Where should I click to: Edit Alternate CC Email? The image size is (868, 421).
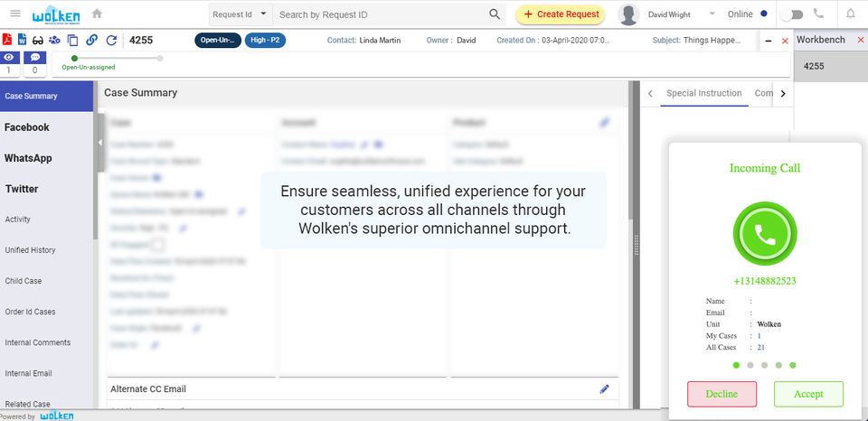pyautogui.click(x=605, y=388)
